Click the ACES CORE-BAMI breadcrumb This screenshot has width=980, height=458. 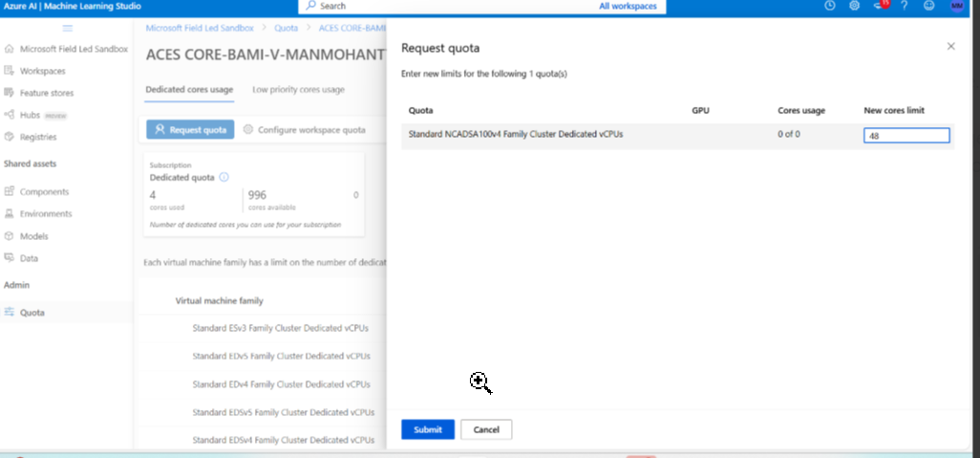pos(352,28)
